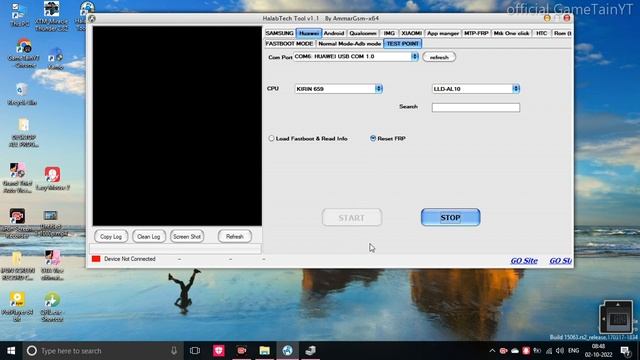Screen dimensions: 640x360
Task: Expand the Com Port dropdown
Action: coord(415,56)
